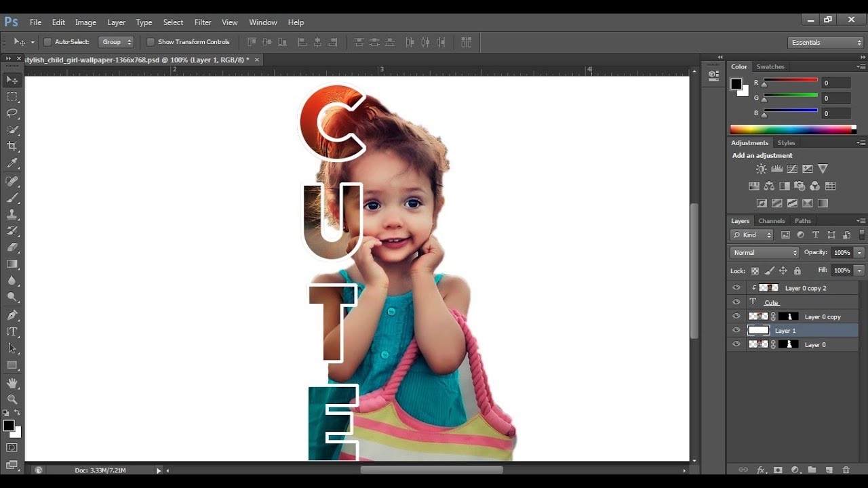Viewport: 868px width, 488px height.
Task: Select the Eyedropper tool
Action: tap(12, 163)
